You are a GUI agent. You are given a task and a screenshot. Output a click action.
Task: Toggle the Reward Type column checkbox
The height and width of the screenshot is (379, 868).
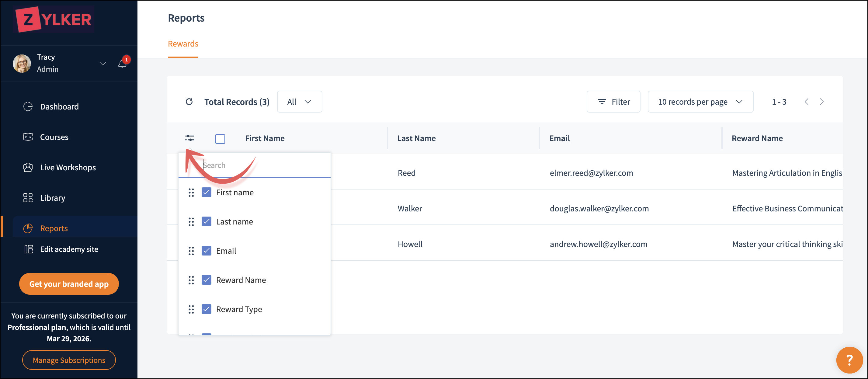click(206, 309)
